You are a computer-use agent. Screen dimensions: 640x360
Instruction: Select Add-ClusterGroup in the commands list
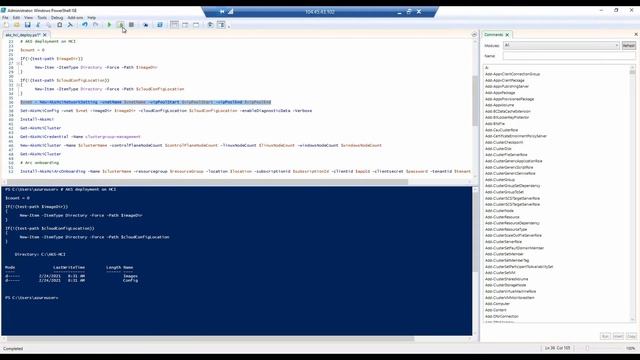[500, 180]
